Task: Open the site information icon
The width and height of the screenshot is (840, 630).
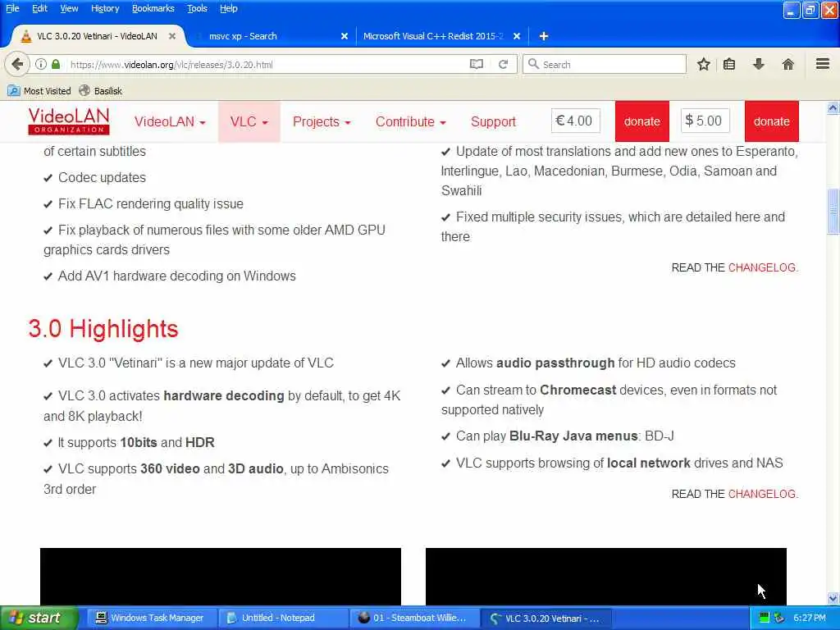Action: 41,64
